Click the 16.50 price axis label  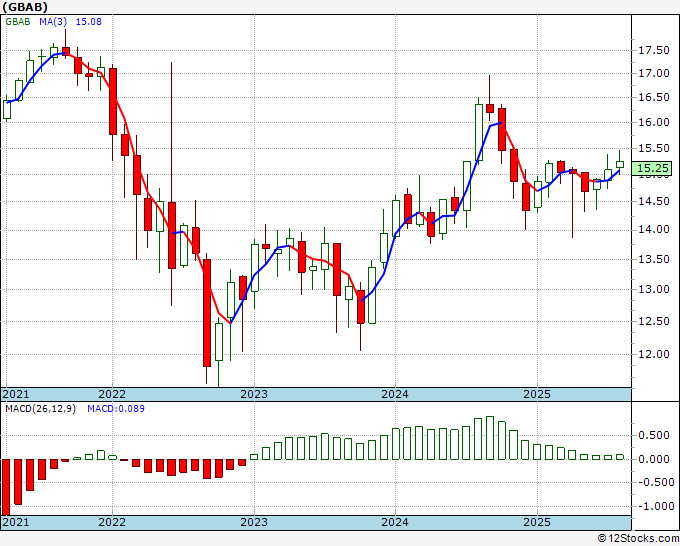[654, 97]
